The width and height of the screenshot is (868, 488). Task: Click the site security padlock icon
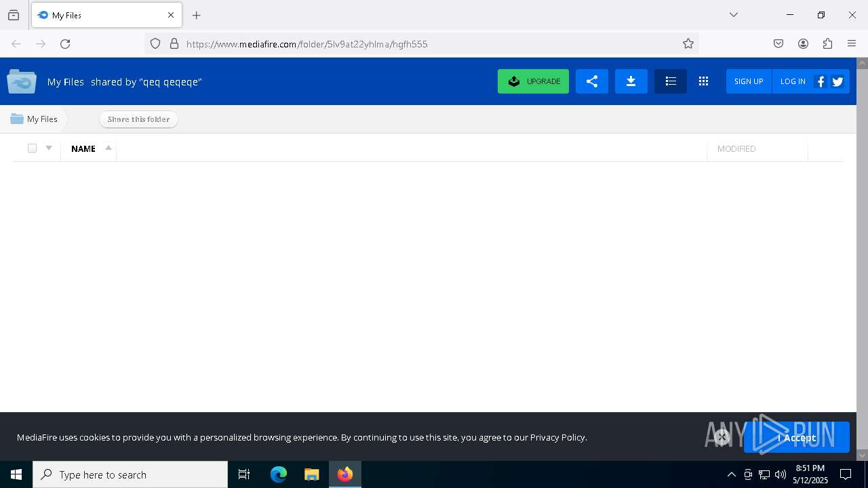[x=174, y=43]
